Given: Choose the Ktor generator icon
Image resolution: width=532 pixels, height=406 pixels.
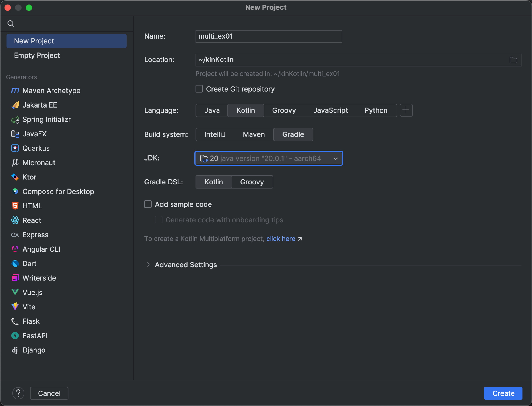Looking at the screenshot, I should point(15,177).
